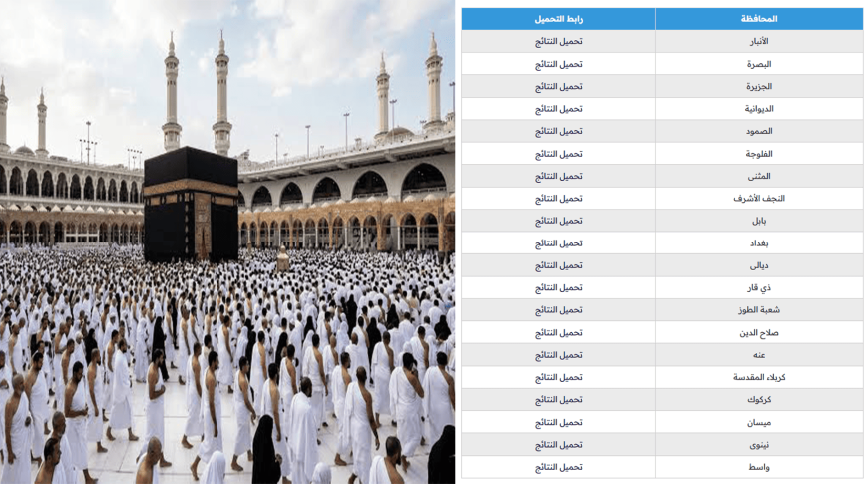The width and height of the screenshot is (868, 484).
Task: Select the الأنبار governorate cell
Action: (x=759, y=42)
